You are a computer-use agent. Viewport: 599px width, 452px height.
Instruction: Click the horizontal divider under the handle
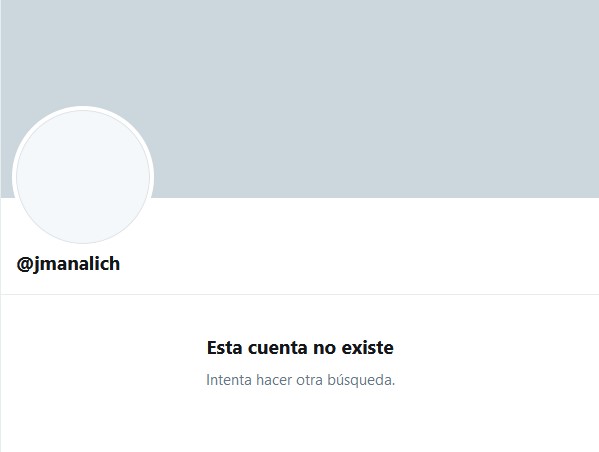tap(300, 294)
